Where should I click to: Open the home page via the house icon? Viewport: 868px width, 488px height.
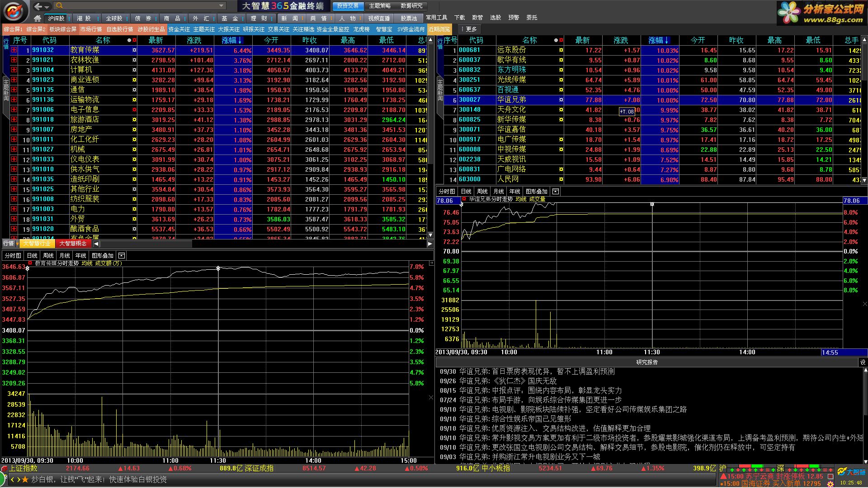38,19
